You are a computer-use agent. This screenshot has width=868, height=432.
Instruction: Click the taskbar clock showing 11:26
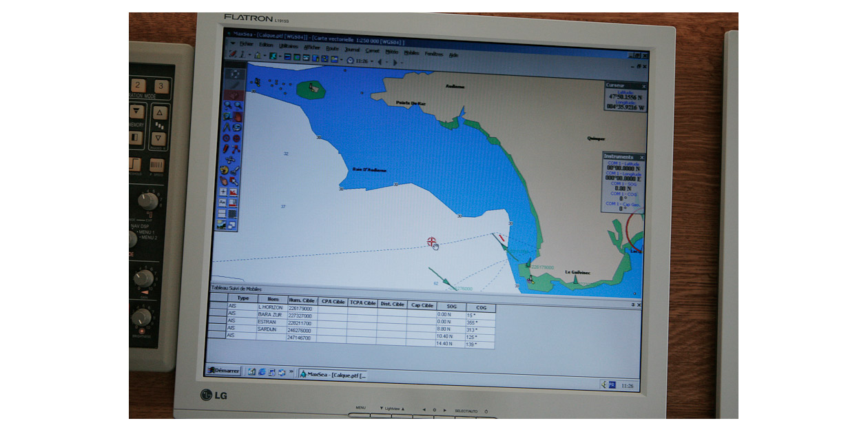click(627, 386)
